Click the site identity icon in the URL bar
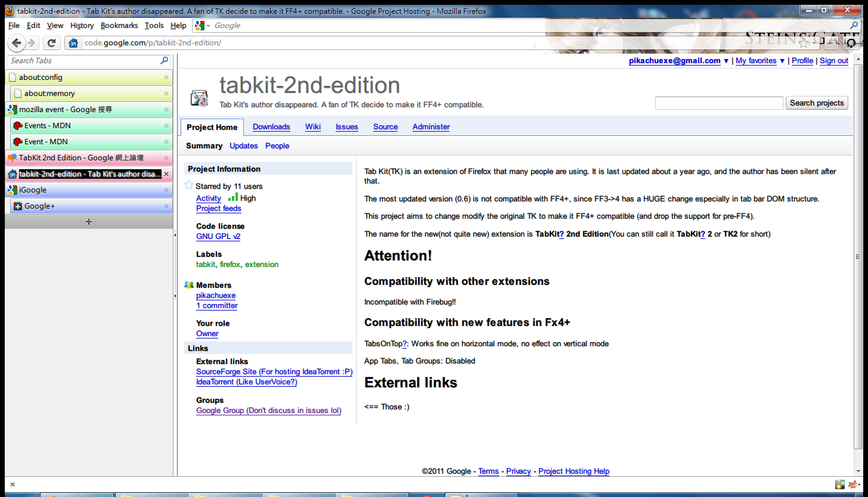The height and width of the screenshot is (497, 868). (73, 43)
